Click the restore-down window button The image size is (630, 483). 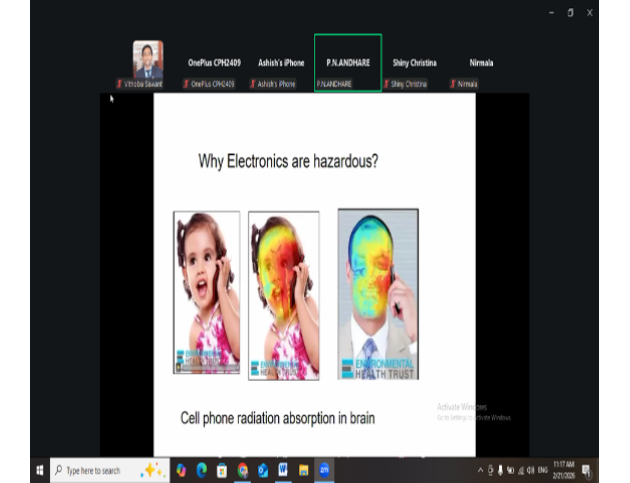(569, 12)
